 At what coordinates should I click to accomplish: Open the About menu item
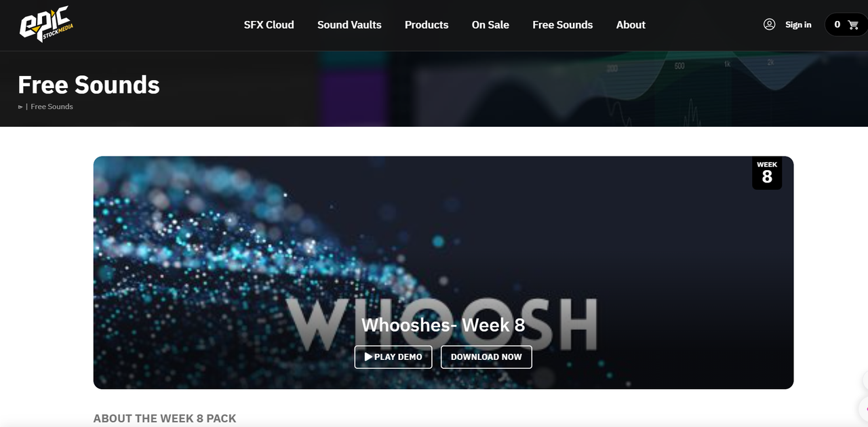coord(631,24)
